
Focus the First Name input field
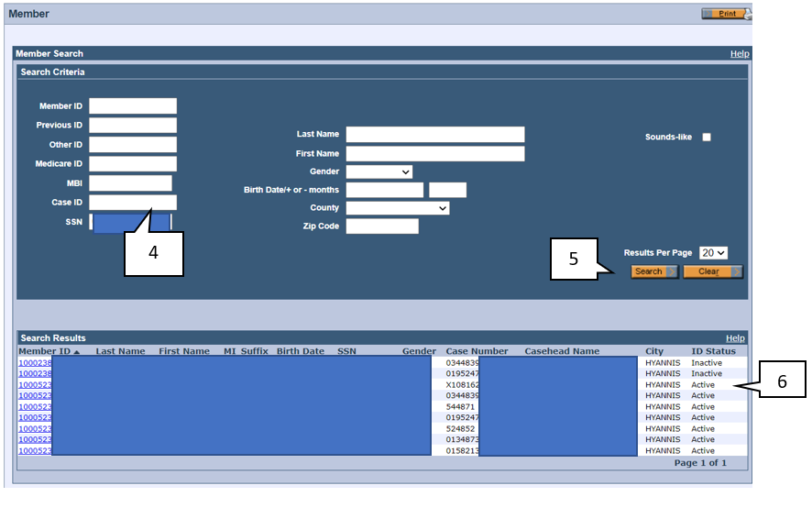coord(435,154)
